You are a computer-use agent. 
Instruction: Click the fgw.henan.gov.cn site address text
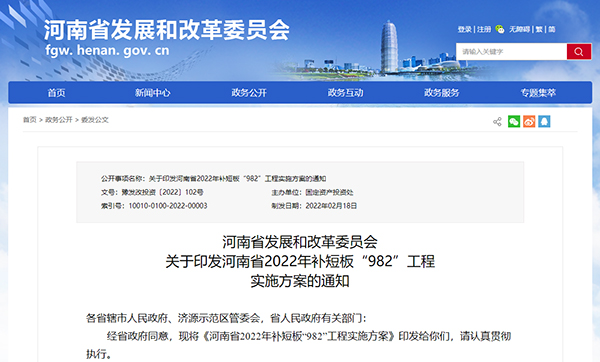tap(107, 51)
